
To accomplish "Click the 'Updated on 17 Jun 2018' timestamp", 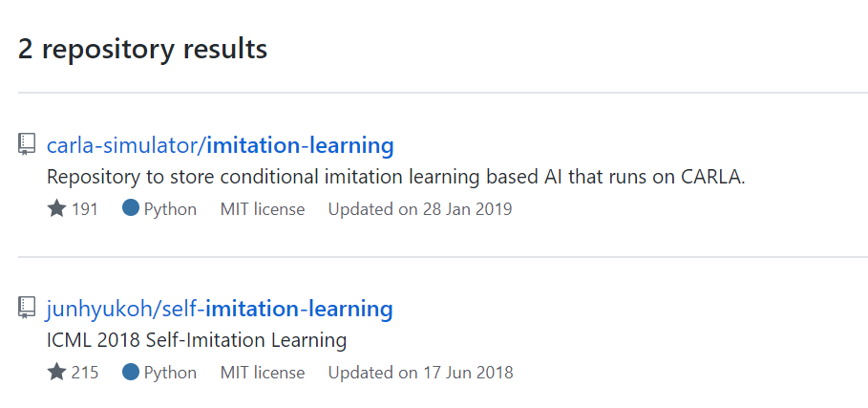I will (x=420, y=373).
